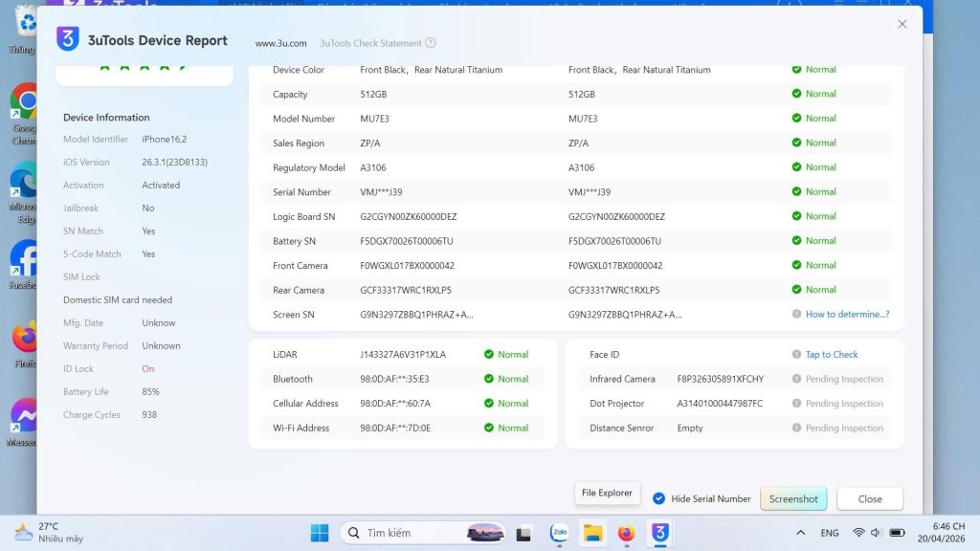Click green check icon for Rear Camera row
980x551 pixels.
point(796,290)
